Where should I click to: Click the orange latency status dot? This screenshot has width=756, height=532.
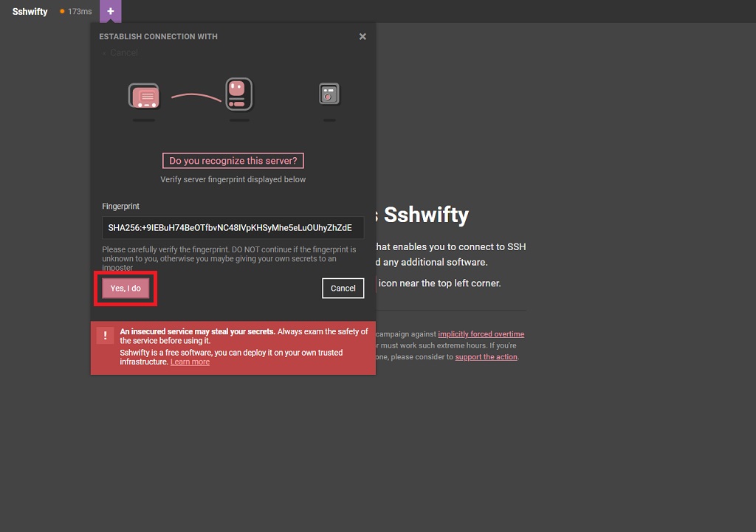[x=62, y=12]
